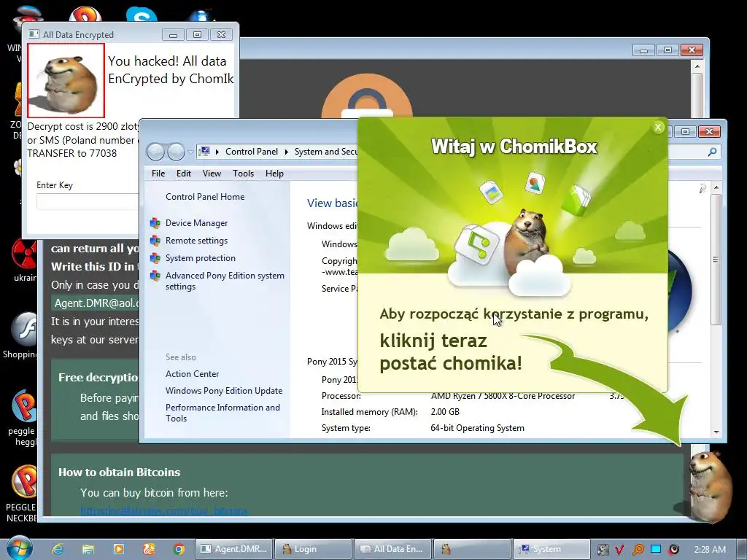
Task: Click scroll down arrow in System window
Action: [716, 432]
